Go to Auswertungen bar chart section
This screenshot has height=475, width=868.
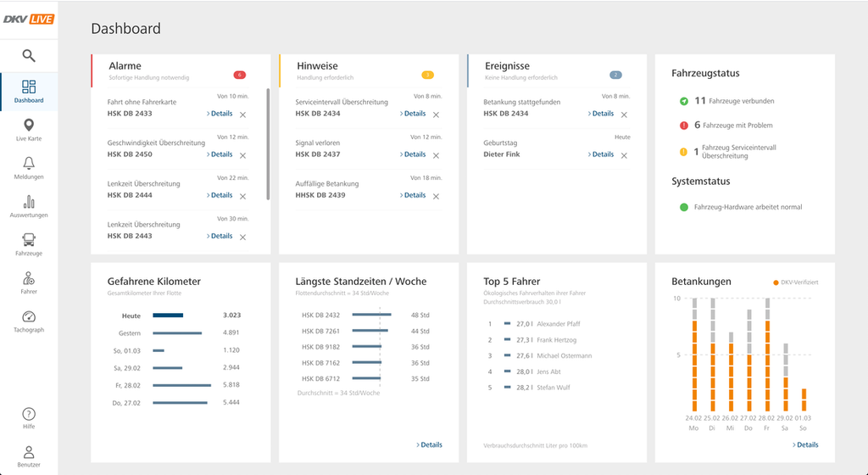coord(29,206)
